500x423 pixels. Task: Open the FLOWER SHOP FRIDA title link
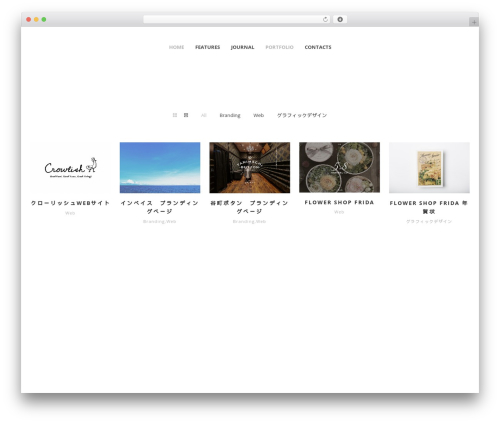point(339,202)
